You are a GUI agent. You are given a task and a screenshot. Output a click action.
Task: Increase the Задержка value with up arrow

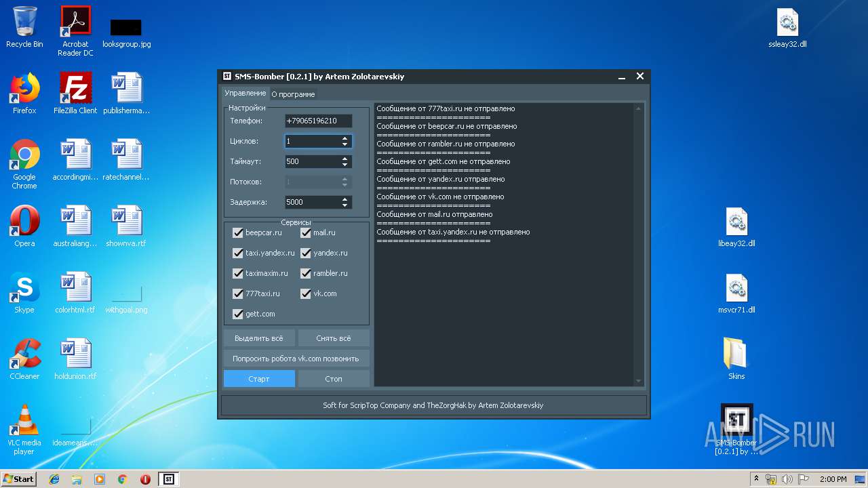pos(345,199)
